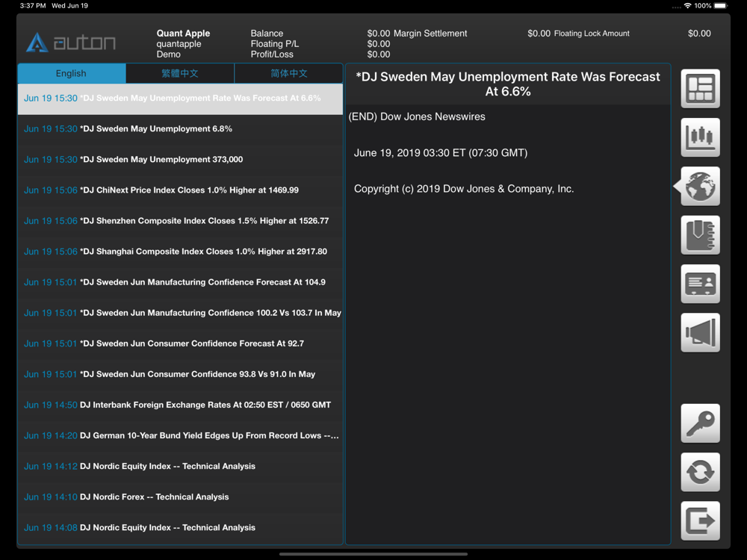Open DJ Interbank Foreign Exchange Rates headline
747x560 pixels.
[180, 405]
